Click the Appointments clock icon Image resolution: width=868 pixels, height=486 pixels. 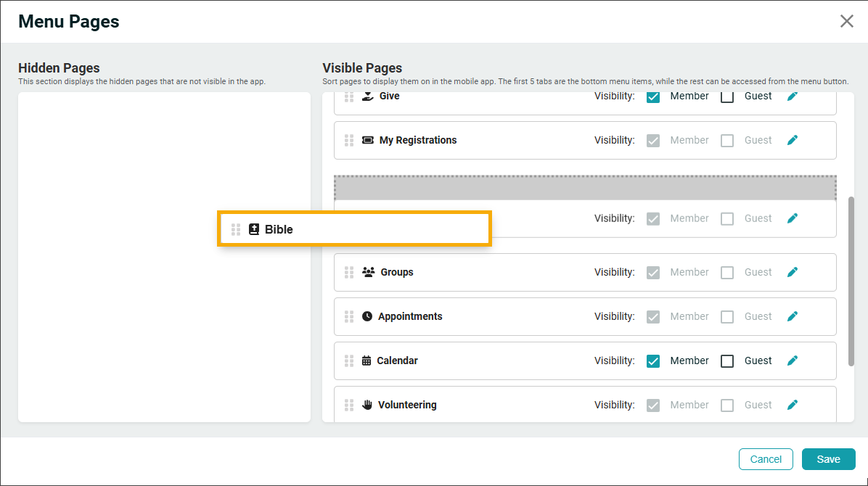pos(367,316)
